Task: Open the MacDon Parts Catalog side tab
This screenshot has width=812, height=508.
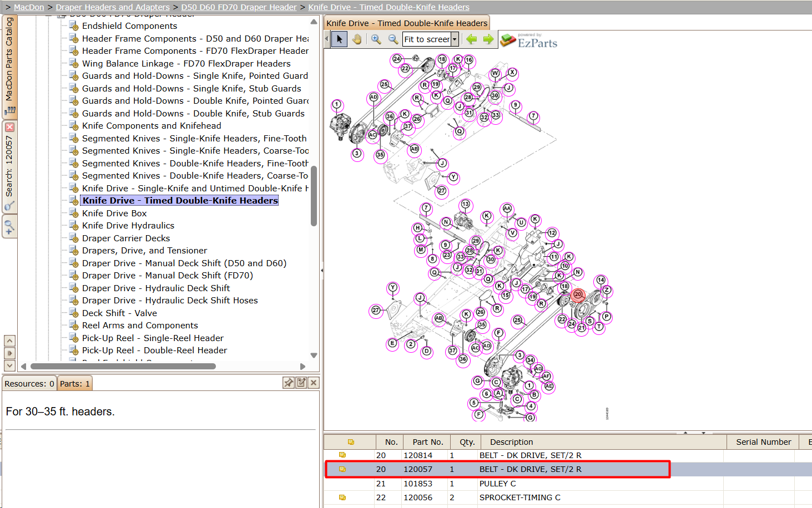Action: [9, 66]
